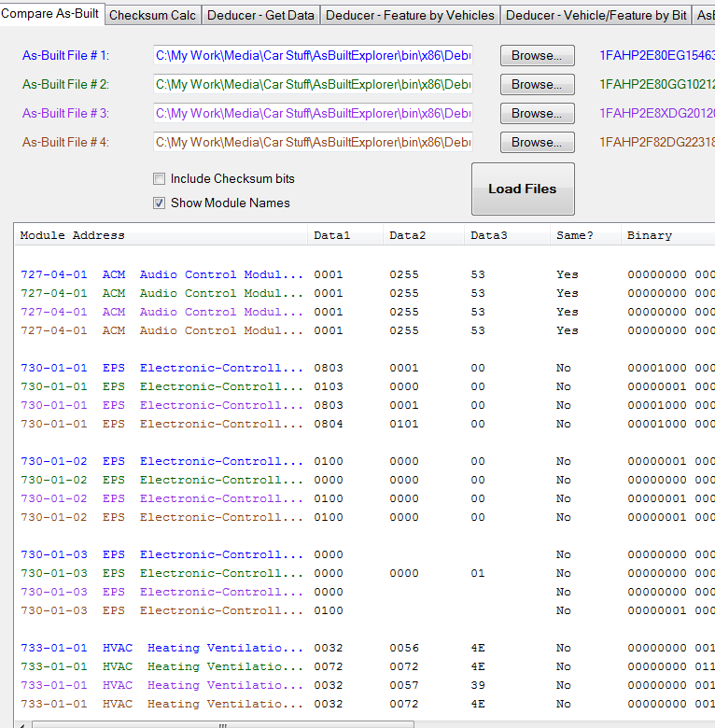This screenshot has width=715, height=728.
Task: Click the Data2 column header
Action: point(424,235)
